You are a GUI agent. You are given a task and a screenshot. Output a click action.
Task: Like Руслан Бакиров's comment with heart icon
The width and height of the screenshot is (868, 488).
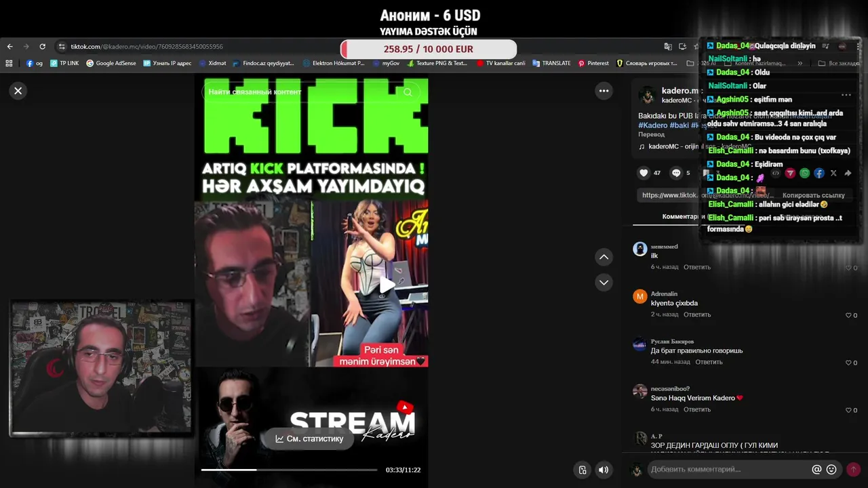pos(848,363)
